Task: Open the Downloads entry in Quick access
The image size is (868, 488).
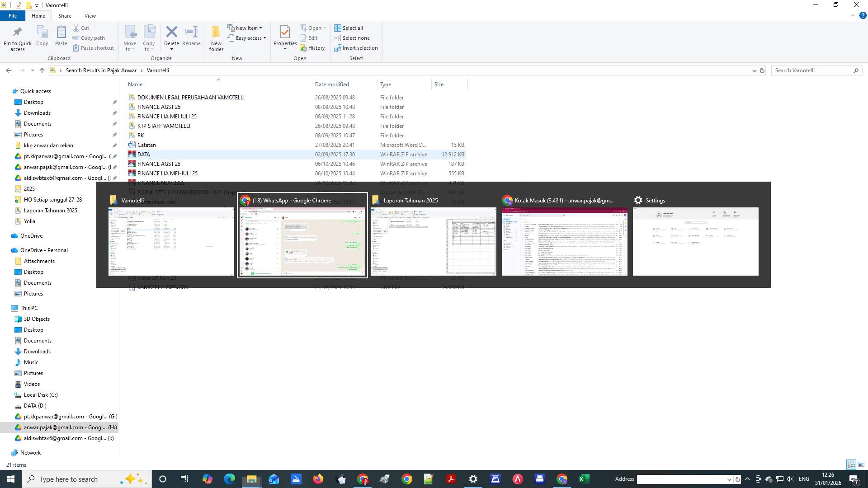Action: coord(37,113)
